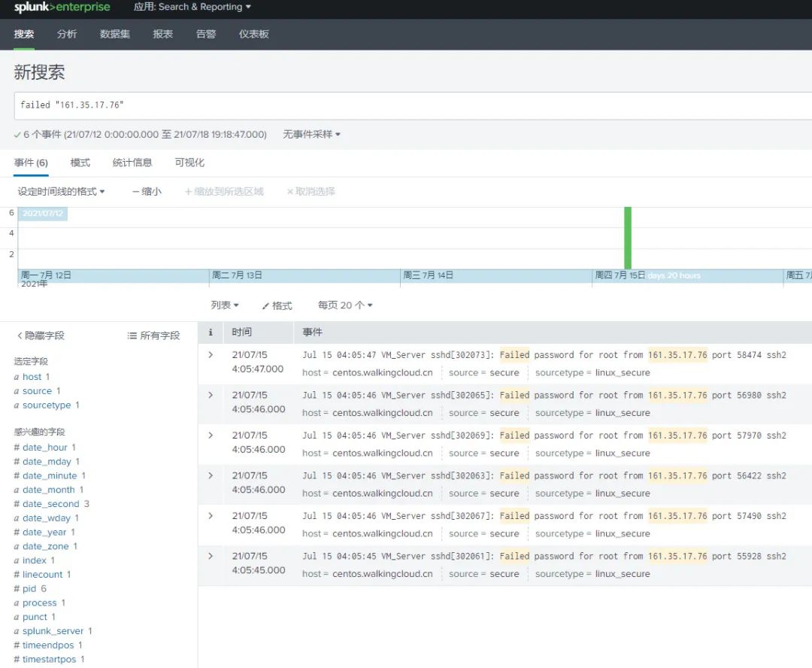Open the index field

(x=34, y=560)
